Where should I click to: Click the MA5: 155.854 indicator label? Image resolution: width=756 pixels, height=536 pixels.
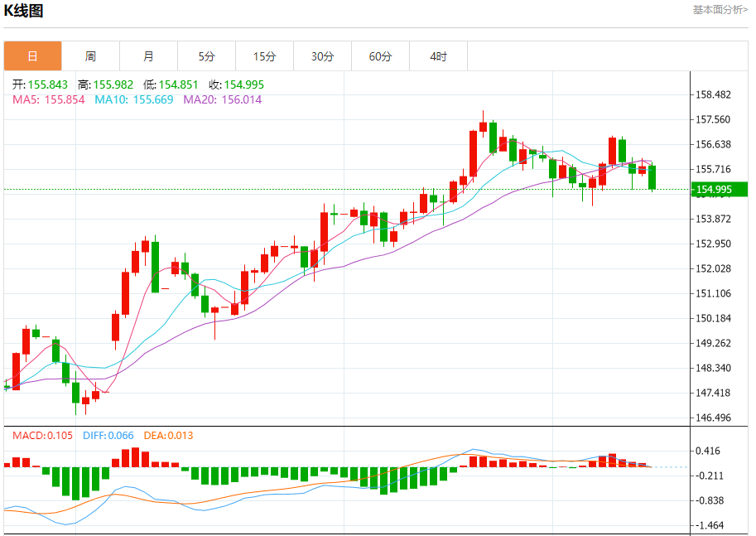48,99
